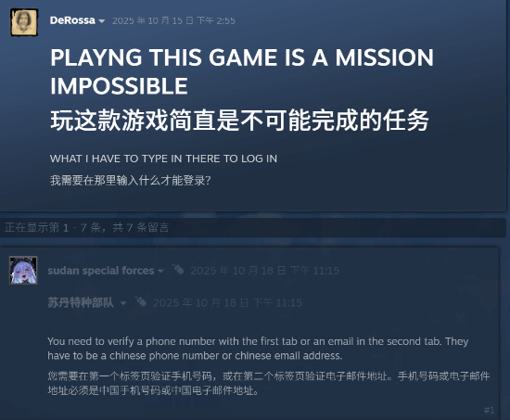Click the translated title 玩这款游戏简直是不可能完成的任务

tap(240, 121)
